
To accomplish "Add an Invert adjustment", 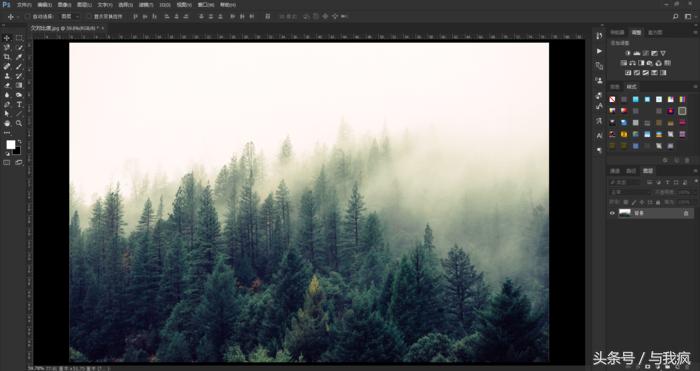I will point(628,73).
